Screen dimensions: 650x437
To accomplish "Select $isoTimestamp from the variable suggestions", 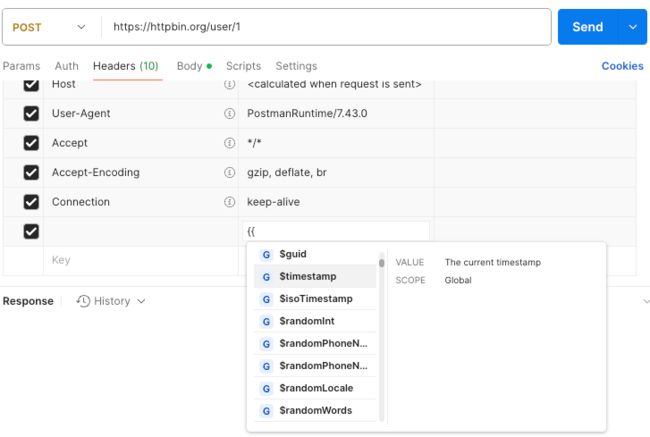I will (315, 299).
